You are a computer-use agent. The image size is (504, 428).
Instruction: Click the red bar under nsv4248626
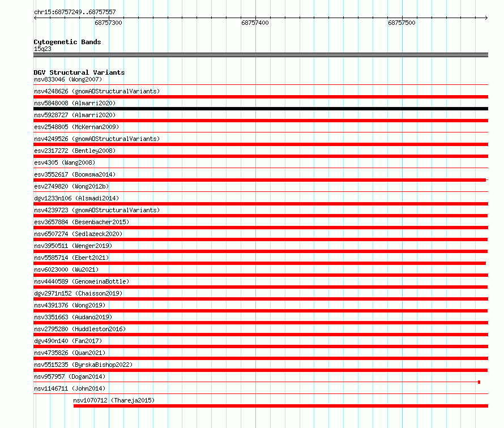click(x=260, y=97)
